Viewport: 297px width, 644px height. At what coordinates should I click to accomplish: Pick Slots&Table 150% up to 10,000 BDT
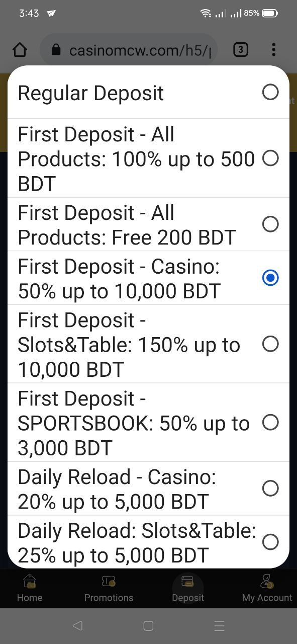[270, 344]
